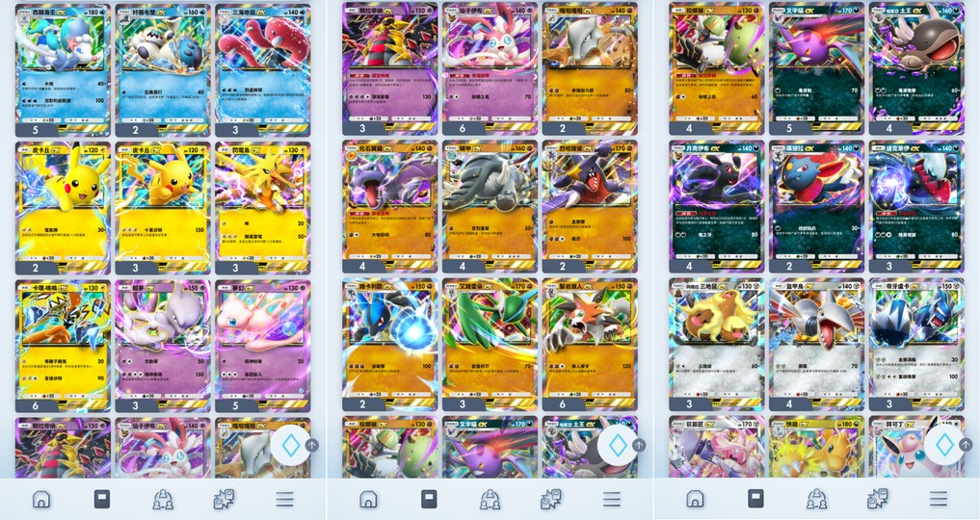Open the pink Mew ex card

[x=262, y=346]
